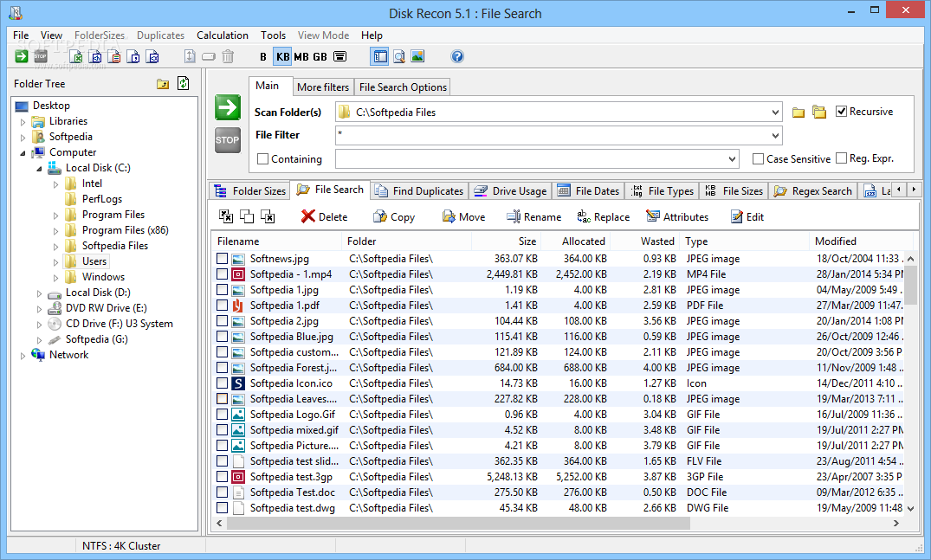The width and height of the screenshot is (931, 560).
Task: Switch to More filters tab
Action: tap(323, 87)
